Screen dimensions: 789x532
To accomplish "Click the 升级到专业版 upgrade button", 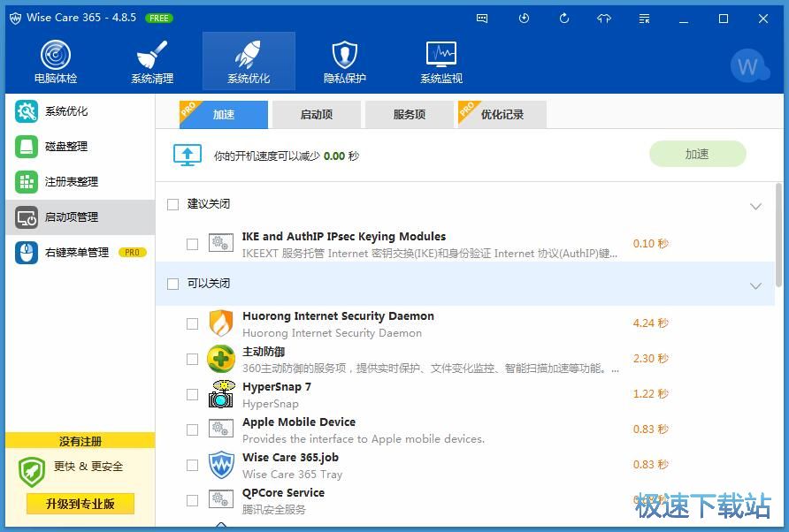I will (80, 504).
